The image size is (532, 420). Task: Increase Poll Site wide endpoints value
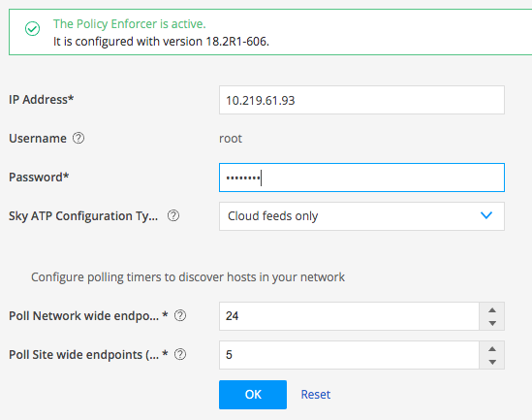492,348
